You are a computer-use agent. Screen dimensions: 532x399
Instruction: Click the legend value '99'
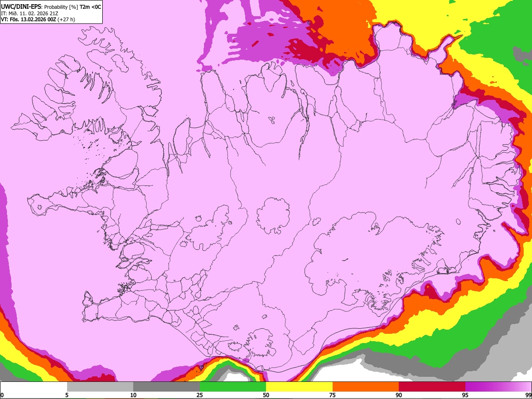pos(528,395)
